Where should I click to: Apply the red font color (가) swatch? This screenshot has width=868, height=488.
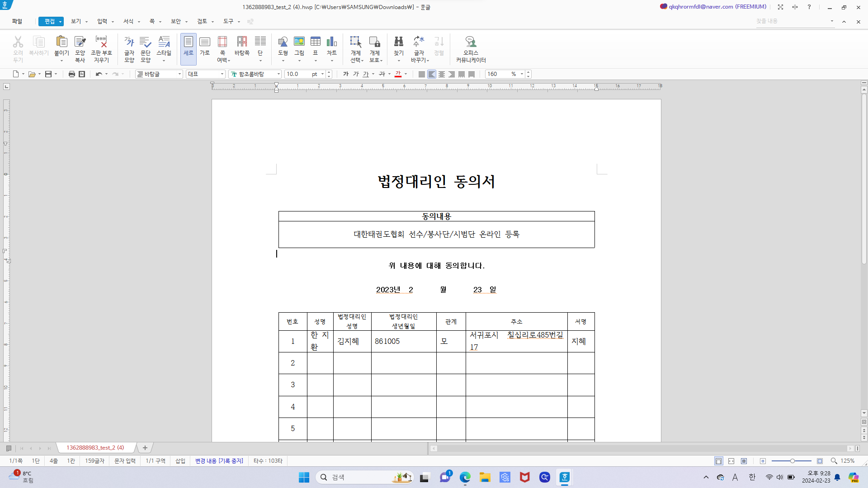[x=398, y=74]
